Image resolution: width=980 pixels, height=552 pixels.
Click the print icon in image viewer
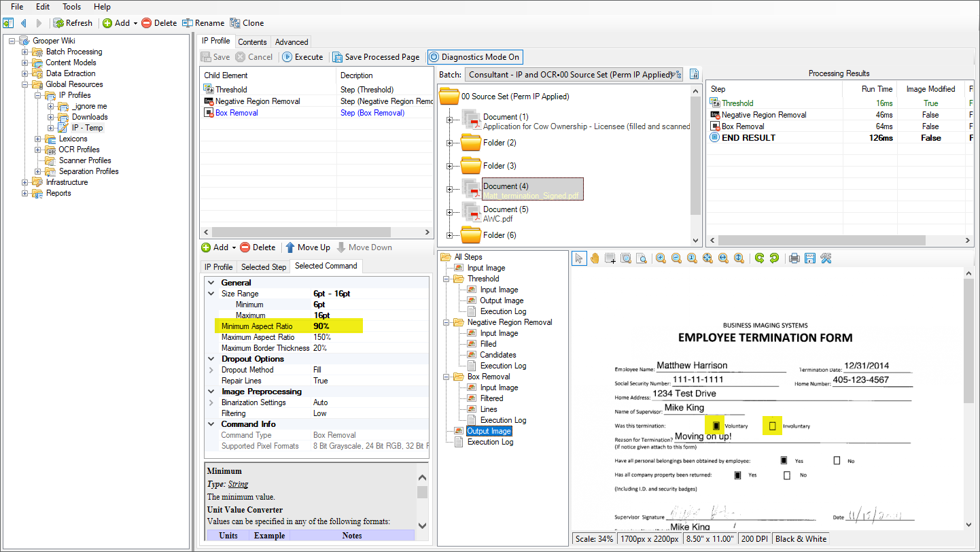794,258
